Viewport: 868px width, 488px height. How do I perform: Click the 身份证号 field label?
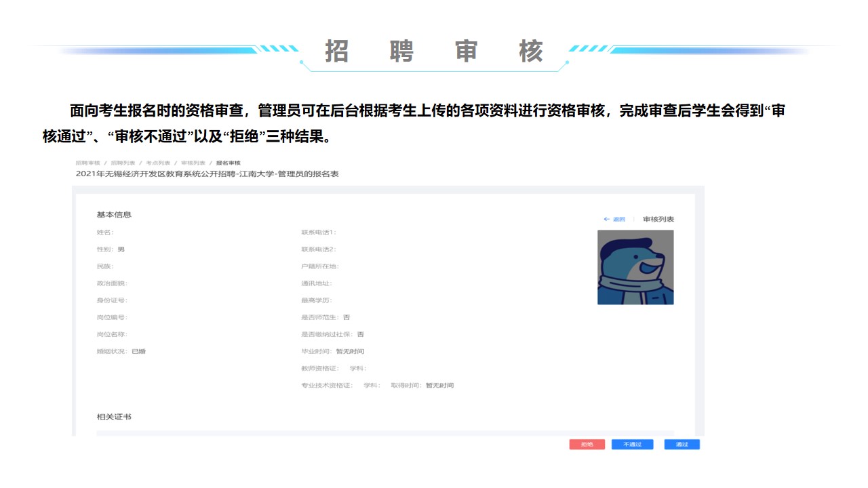click(111, 300)
